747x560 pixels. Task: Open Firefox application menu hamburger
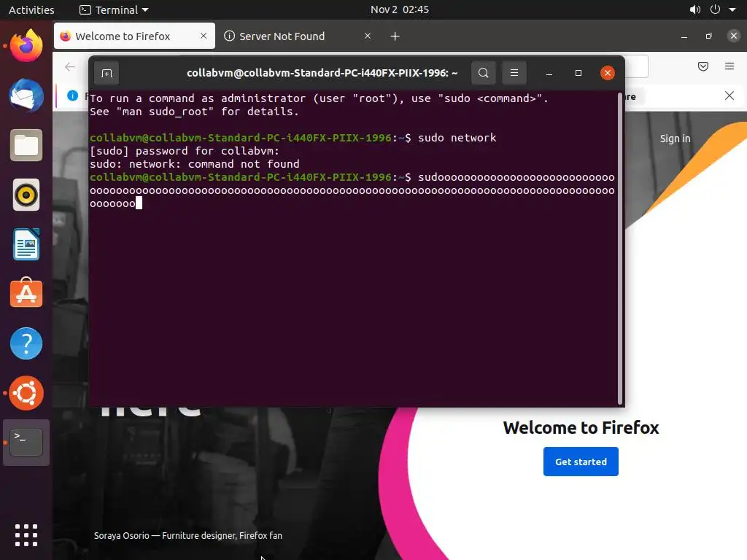(729, 66)
